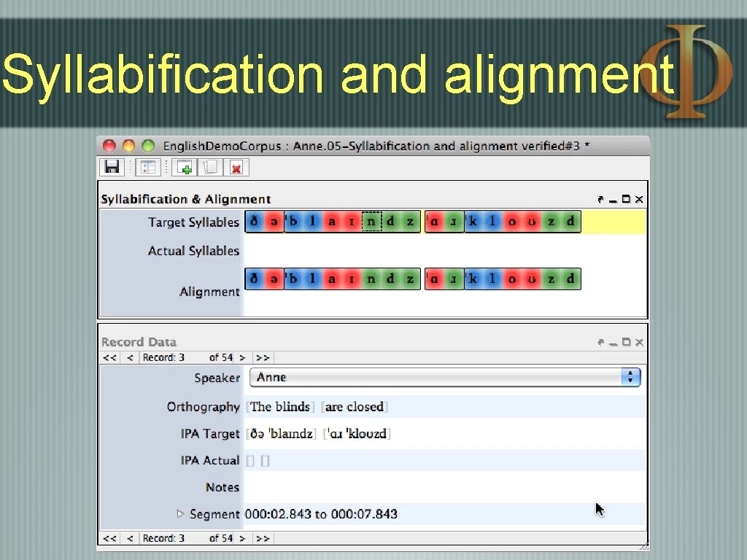
Task: Open the Speaker dropdown showing Anne
Action: pyautogui.click(x=445, y=377)
